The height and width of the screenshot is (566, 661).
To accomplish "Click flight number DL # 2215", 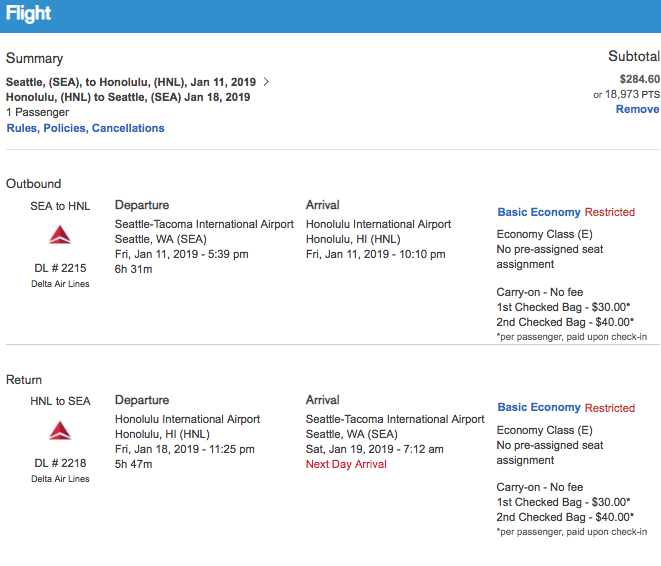I will coord(60,268).
